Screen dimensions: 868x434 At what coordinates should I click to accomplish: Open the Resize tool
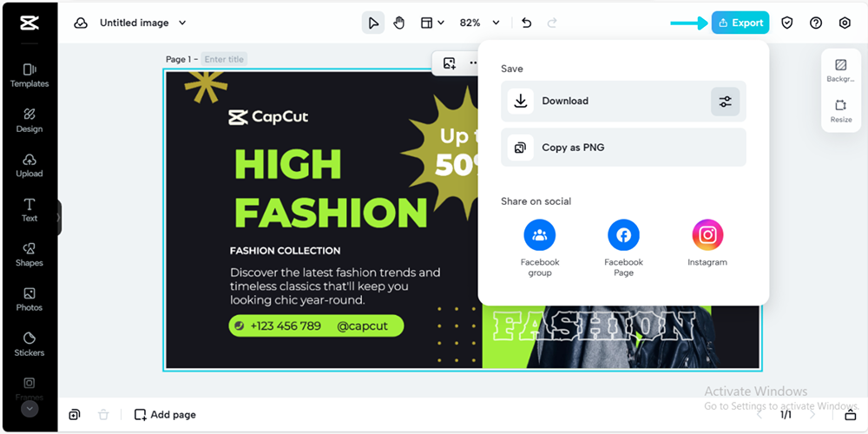point(841,111)
